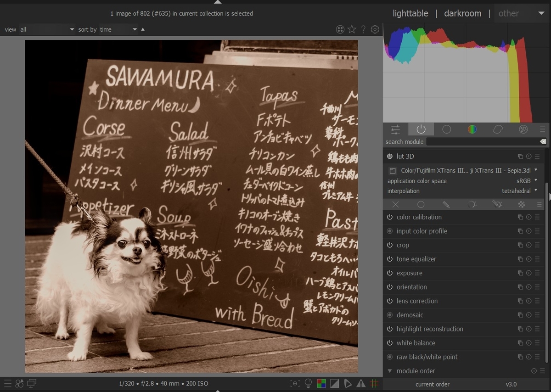Open blending options hamburger menu icon
Viewport: 551px width, 392px height.
539,204
